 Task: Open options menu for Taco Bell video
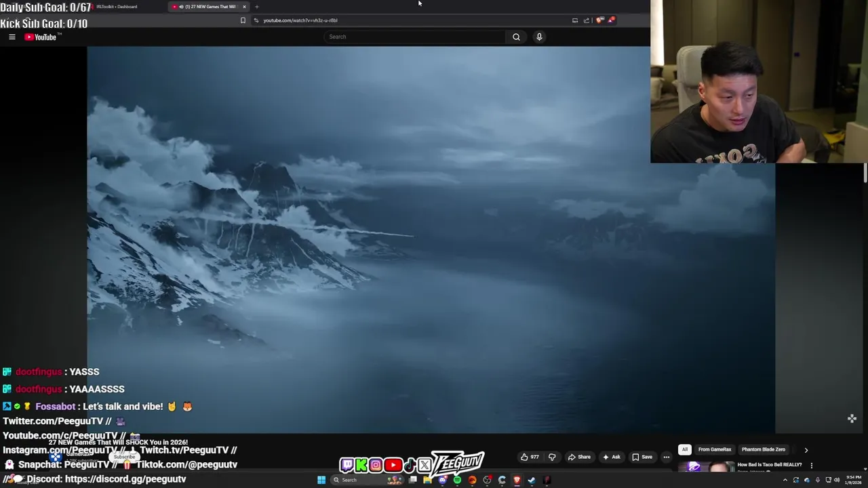click(x=811, y=466)
